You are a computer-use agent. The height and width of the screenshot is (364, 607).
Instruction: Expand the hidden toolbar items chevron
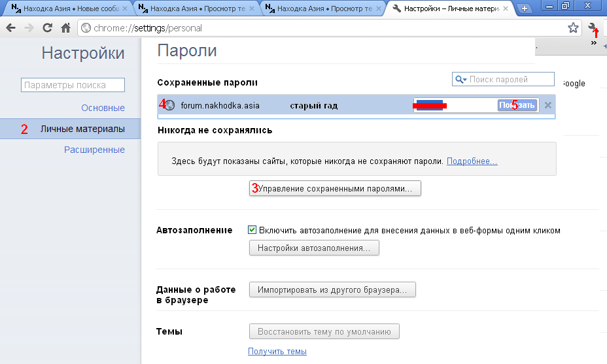pyautogui.click(x=594, y=43)
